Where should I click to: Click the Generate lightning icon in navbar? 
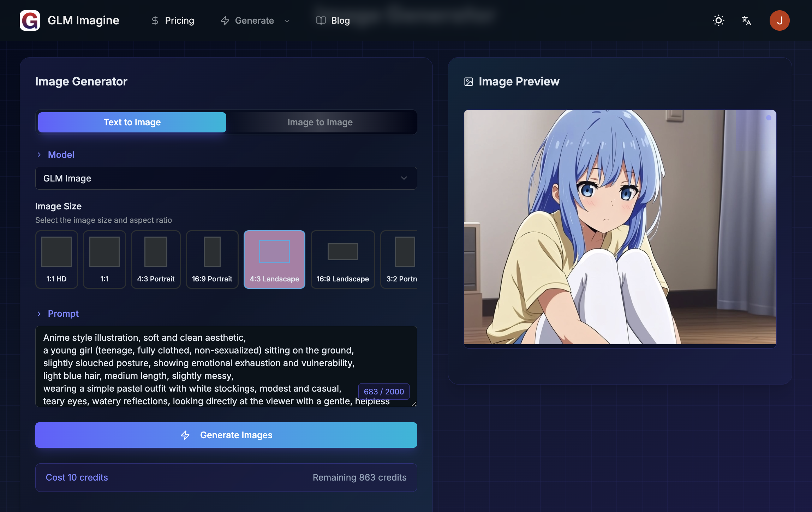(x=225, y=20)
